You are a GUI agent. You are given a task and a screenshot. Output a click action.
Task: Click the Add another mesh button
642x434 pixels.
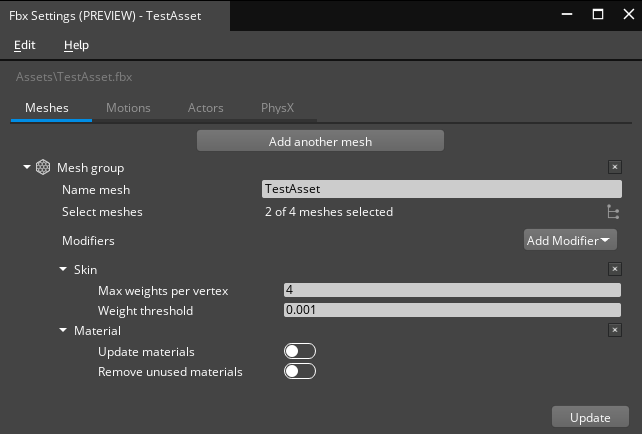(x=320, y=141)
